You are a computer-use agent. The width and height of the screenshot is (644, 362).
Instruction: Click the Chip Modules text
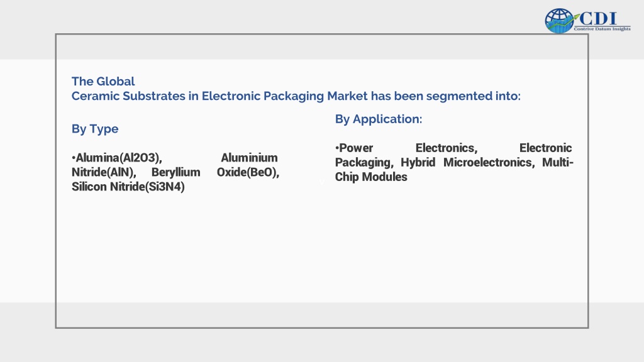click(371, 177)
